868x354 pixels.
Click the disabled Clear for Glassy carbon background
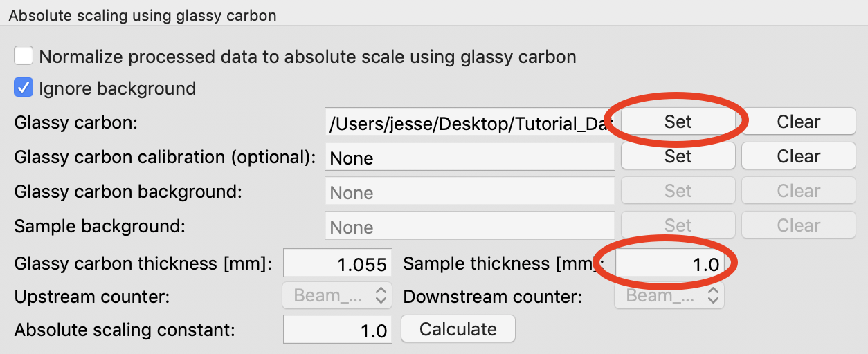click(x=798, y=191)
